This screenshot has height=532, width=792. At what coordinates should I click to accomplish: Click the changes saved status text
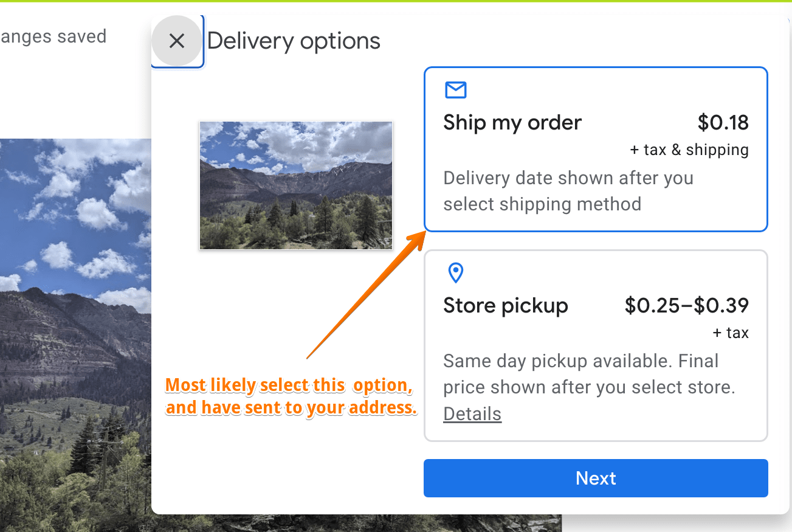53,36
